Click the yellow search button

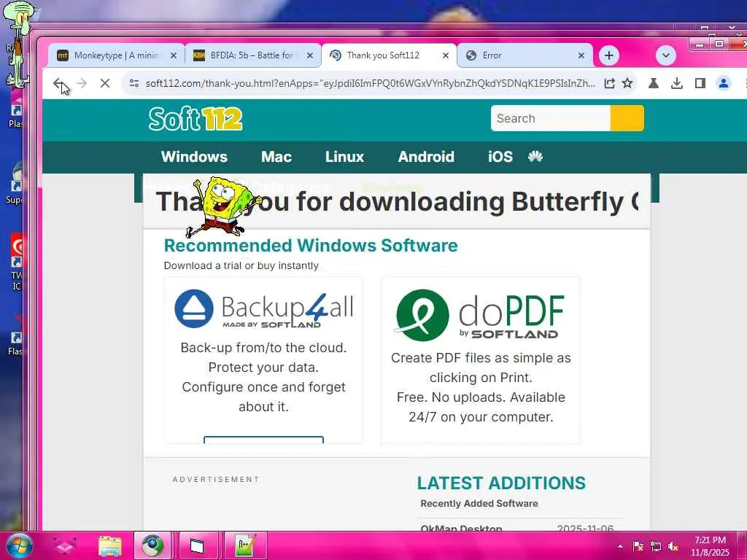pyautogui.click(x=627, y=118)
